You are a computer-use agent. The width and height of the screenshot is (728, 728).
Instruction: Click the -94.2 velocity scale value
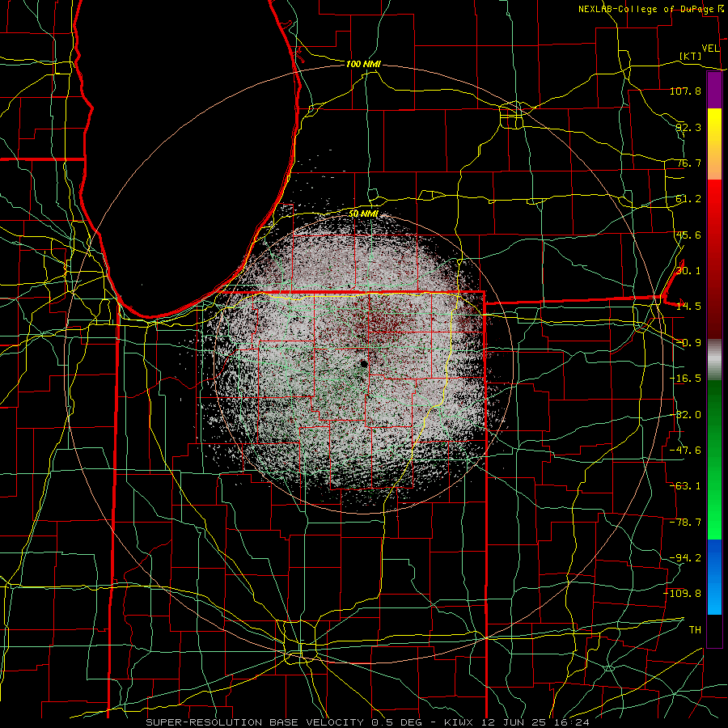[685, 558]
